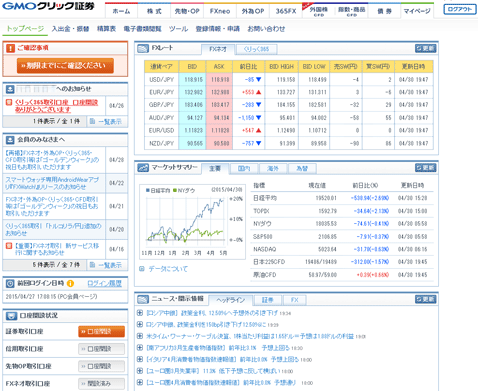Click the USD/JPY BID price cell
The width and height of the screenshot is (478, 391).
coord(192,80)
